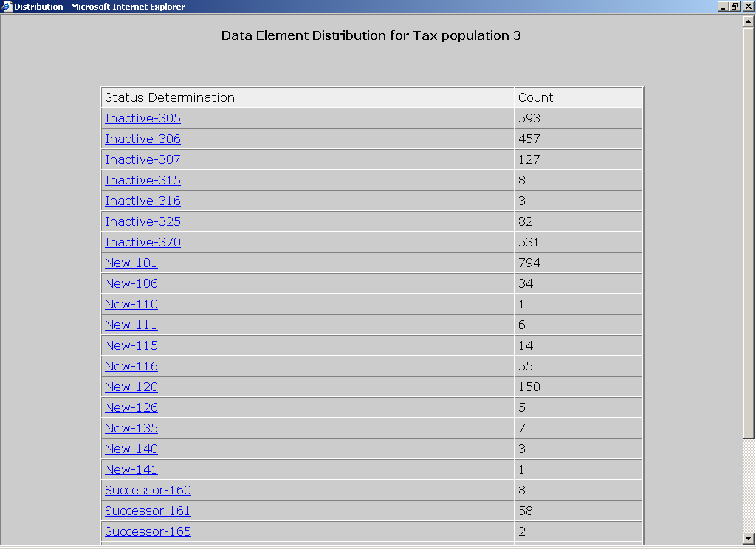The height and width of the screenshot is (549, 756).
Task: Select the count value 593
Action: pos(529,118)
